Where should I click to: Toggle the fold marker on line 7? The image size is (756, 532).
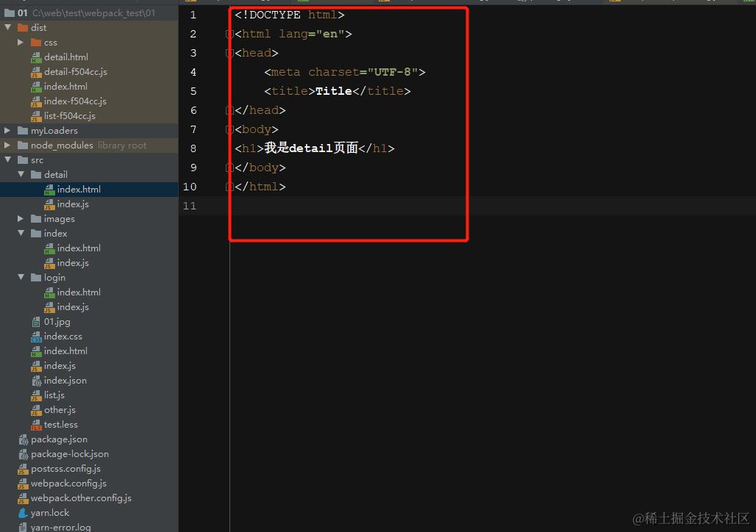[229, 129]
